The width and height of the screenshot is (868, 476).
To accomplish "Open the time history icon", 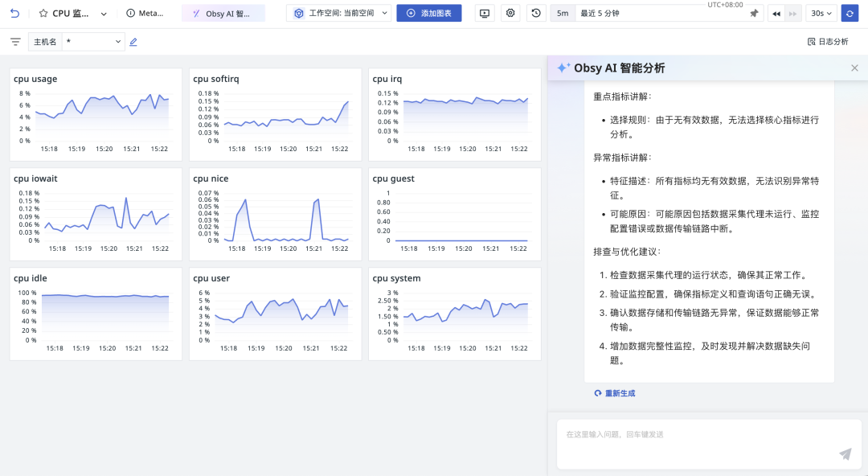I will [x=536, y=14].
